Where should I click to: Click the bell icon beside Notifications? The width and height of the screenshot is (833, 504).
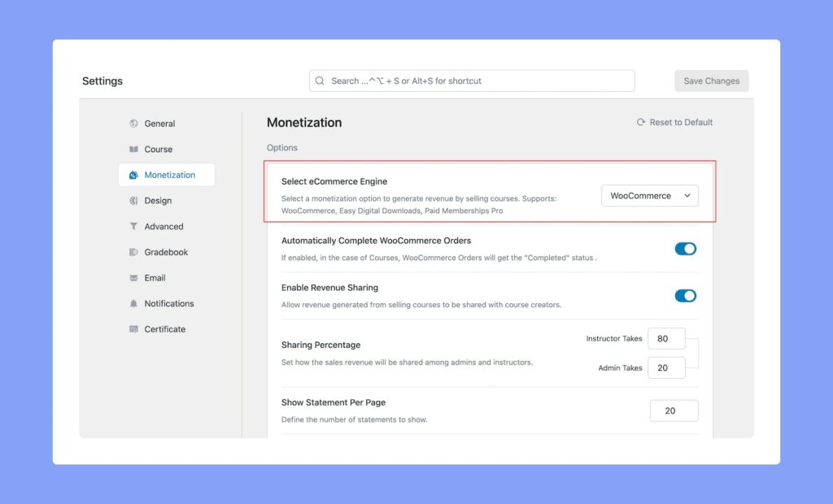click(133, 303)
